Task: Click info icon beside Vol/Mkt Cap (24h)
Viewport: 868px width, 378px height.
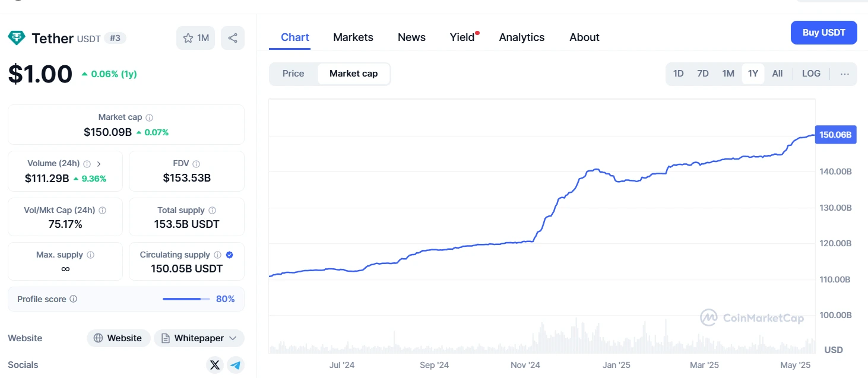Action: (x=103, y=210)
